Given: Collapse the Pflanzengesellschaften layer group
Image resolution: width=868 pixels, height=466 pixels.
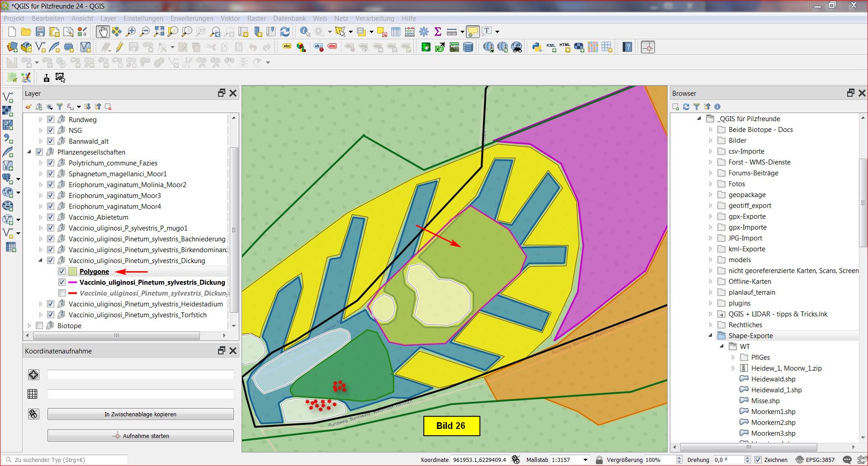Looking at the screenshot, I should click(x=29, y=152).
